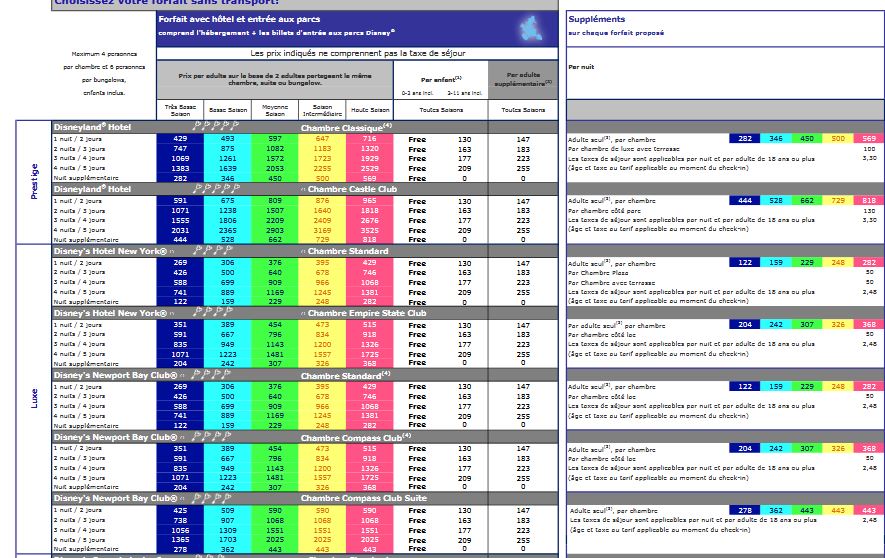Image resolution: width=885 pixels, height=558 pixels.
Task: Select the 2529 pink price cell
Action: click(x=370, y=168)
